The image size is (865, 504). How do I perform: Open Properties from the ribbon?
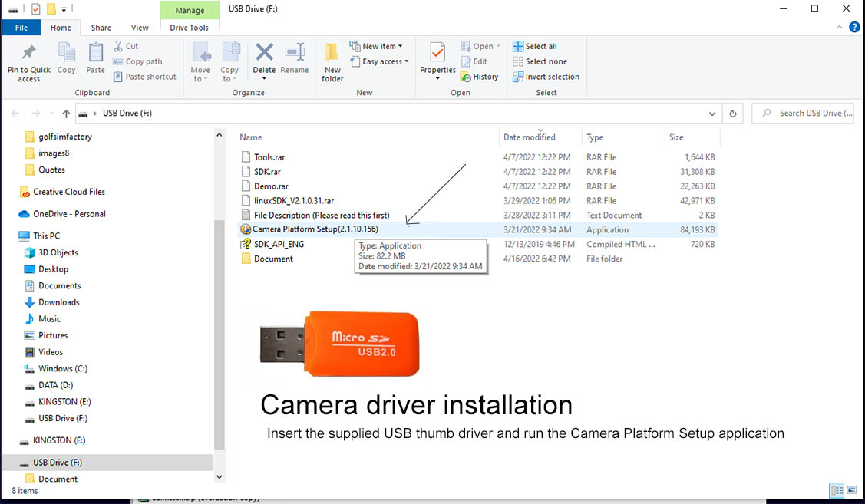pos(437,54)
